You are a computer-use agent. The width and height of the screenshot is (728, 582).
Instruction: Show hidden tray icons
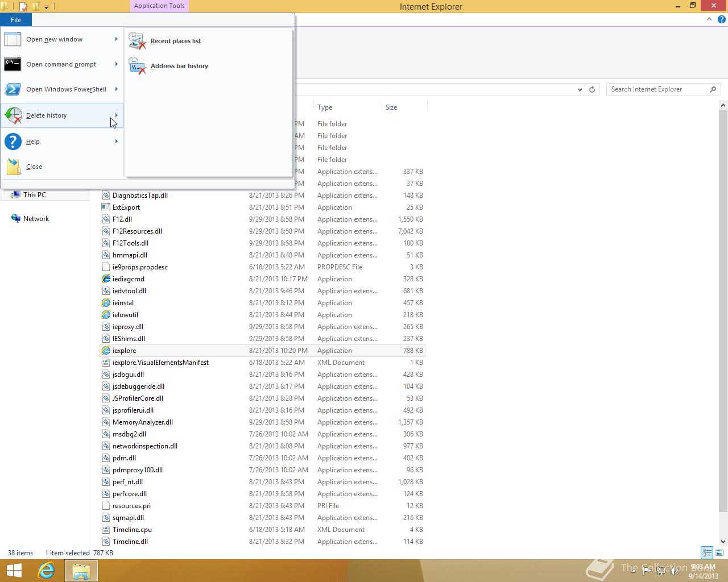point(635,572)
